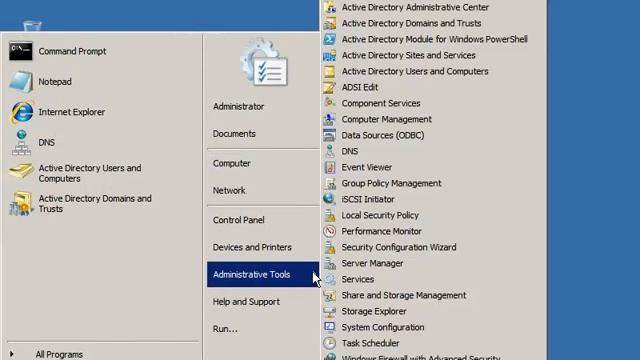Click the iSCSI Initiator icon
Screen dimensions: 640x360
(329, 199)
